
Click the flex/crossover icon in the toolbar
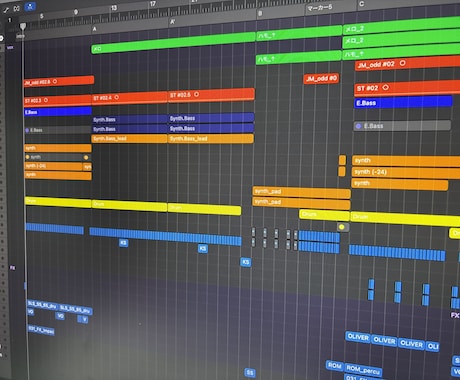[17, 8]
